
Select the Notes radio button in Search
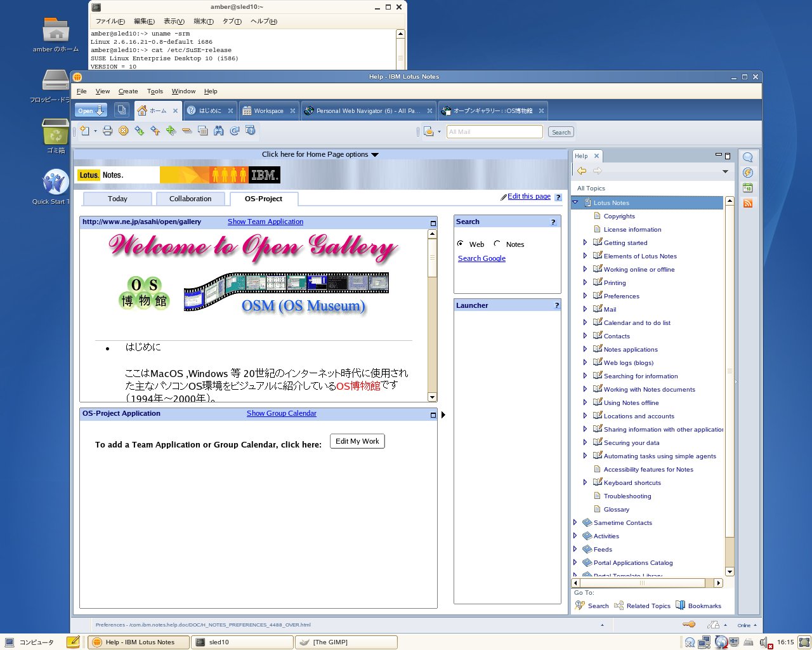pyautogui.click(x=497, y=244)
